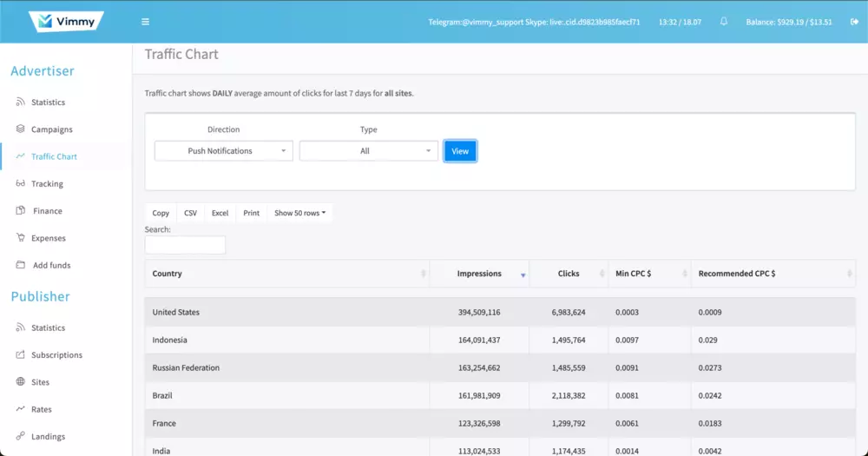Click the Min CPC sort arrows
This screenshot has width=868, height=456.
pos(685,274)
